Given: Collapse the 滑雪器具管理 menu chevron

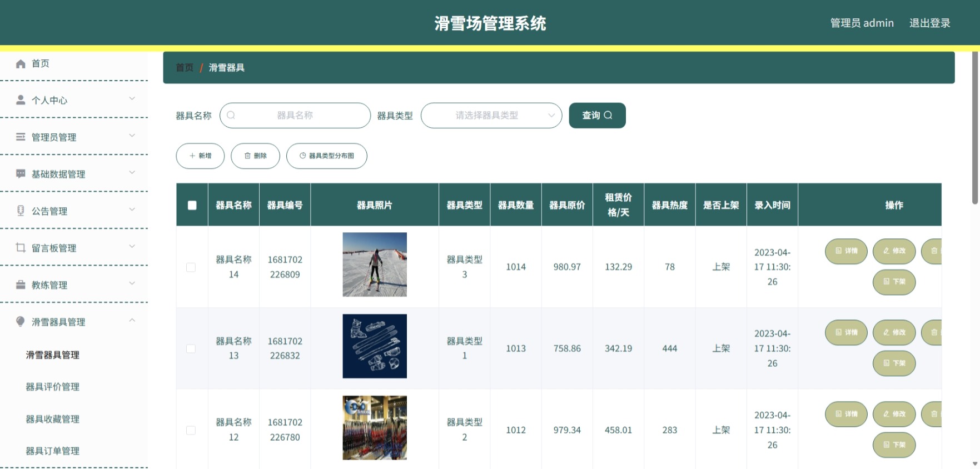Looking at the screenshot, I should pos(132,321).
